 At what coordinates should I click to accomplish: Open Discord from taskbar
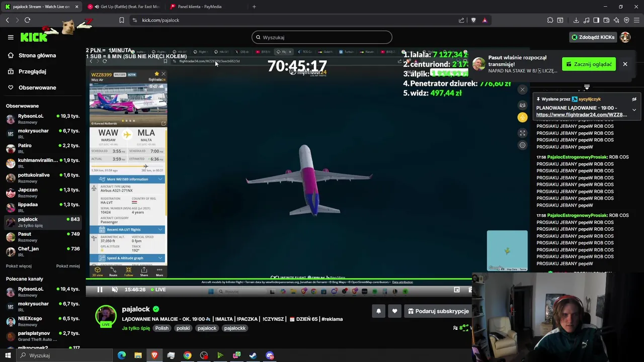click(270, 355)
